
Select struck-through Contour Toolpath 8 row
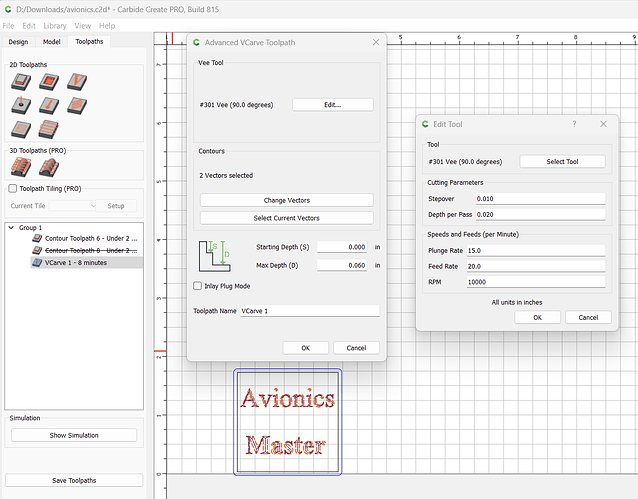click(86, 250)
